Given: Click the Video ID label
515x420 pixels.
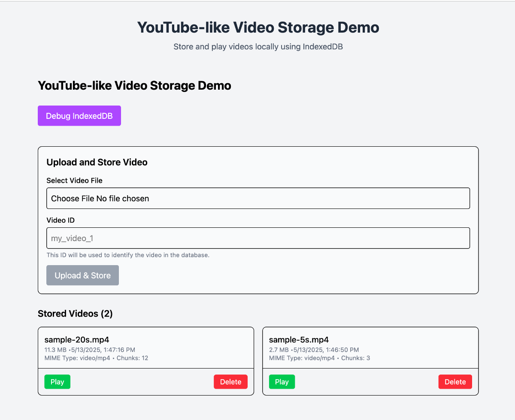Looking at the screenshot, I should [61, 220].
